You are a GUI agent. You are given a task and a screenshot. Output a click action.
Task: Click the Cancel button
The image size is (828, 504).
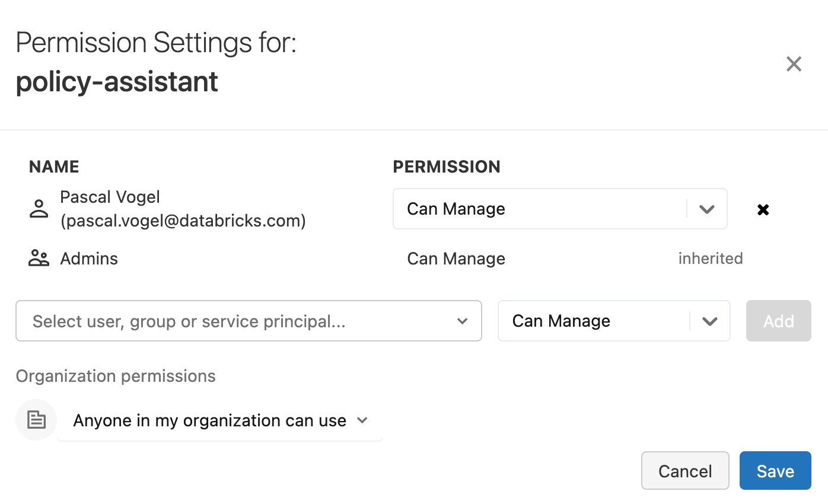pos(685,470)
